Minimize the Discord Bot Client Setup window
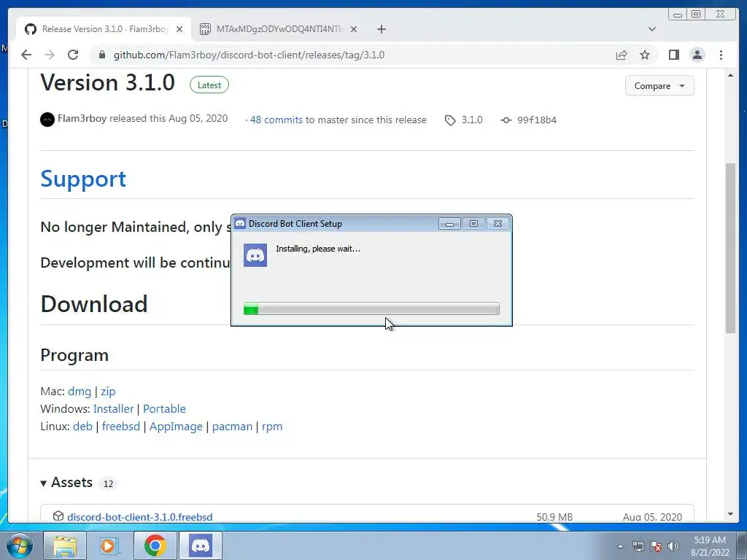Screen dimensions: 747x560 449,223
